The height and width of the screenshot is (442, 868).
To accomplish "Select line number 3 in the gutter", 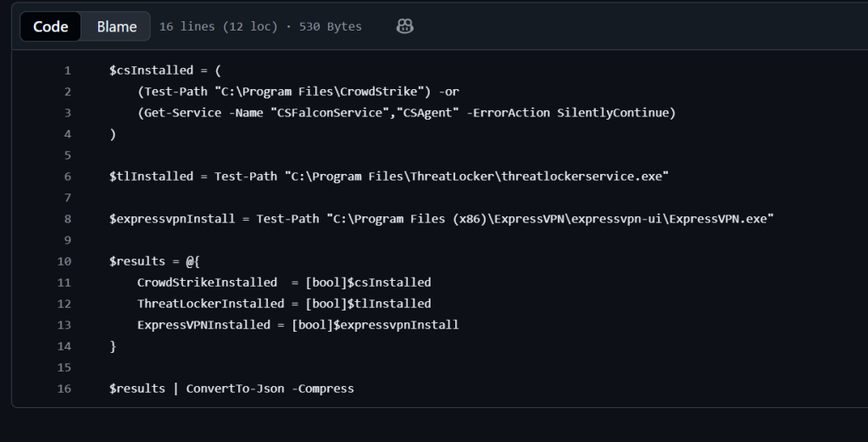I will coord(67,113).
